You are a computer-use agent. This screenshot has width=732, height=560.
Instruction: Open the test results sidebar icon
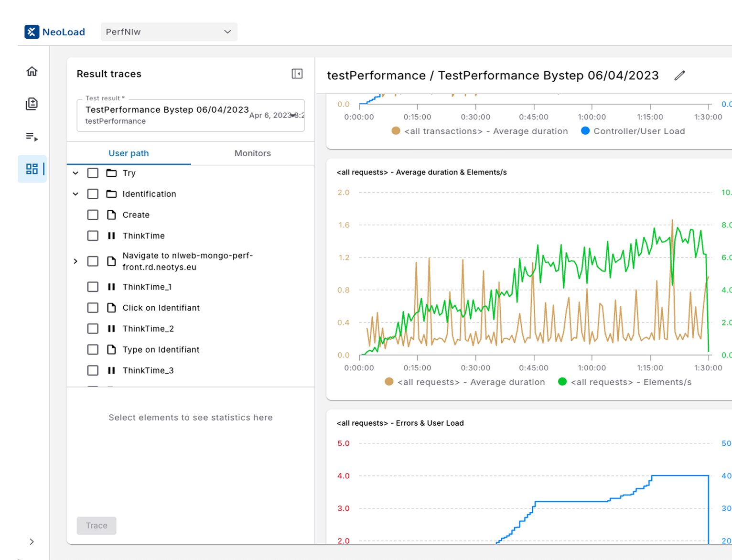click(32, 104)
